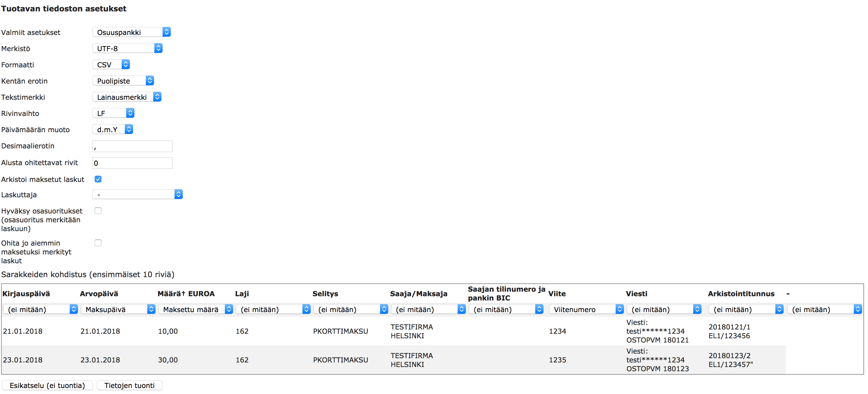
Task: Click PKORTTIMAKSU in the 23.01.2018 row
Action: (340, 360)
